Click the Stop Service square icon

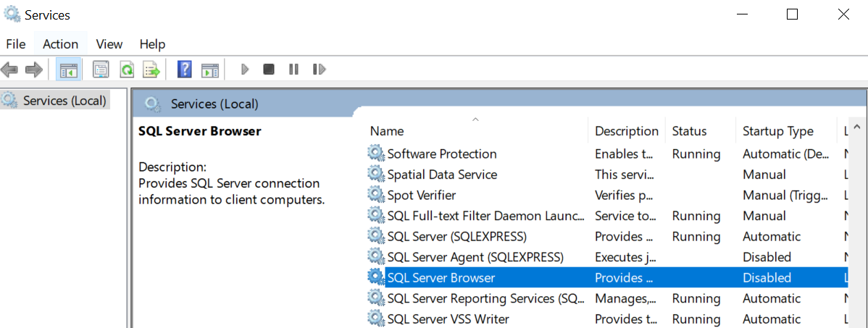[x=269, y=70]
